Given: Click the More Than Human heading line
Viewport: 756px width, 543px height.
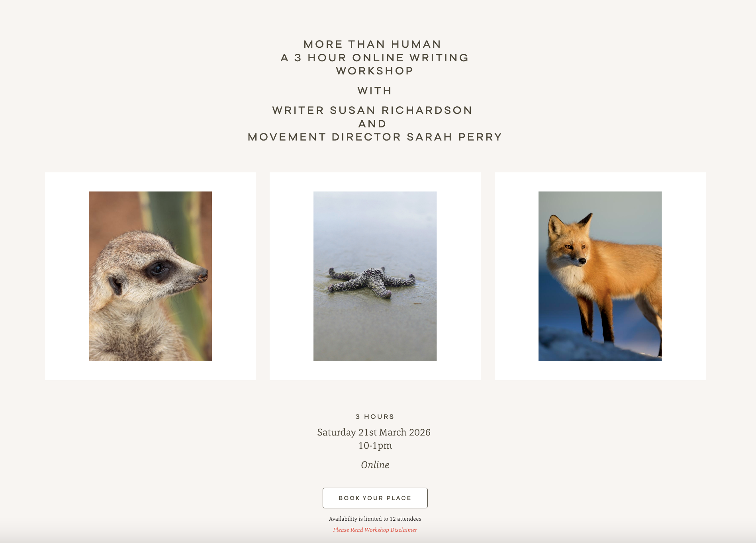Looking at the screenshot, I should (x=372, y=44).
